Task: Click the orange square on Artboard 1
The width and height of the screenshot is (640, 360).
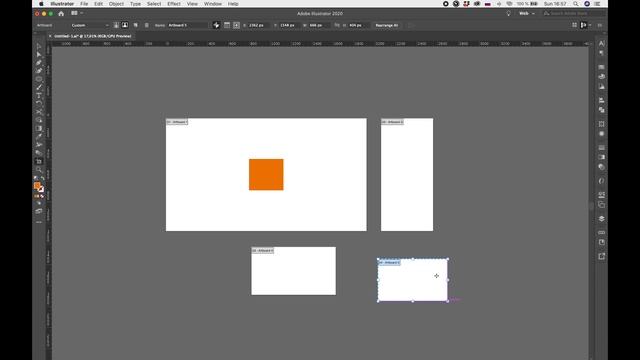Action: [x=266, y=175]
